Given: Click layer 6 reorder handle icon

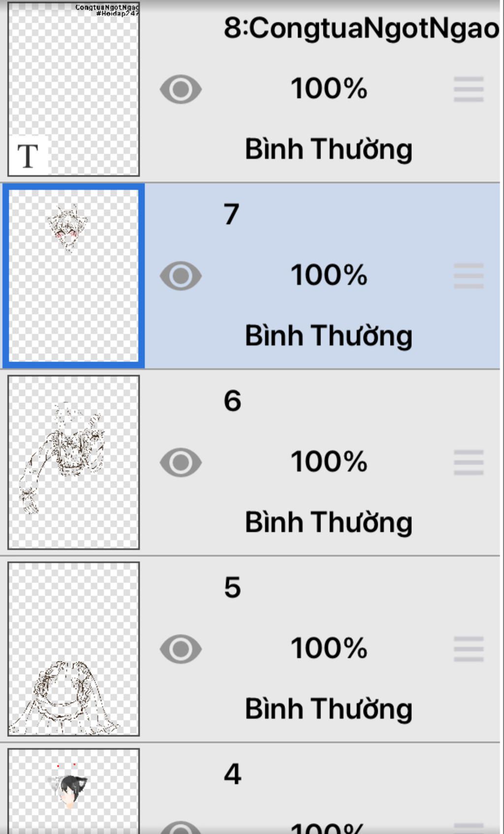Looking at the screenshot, I should (469, 462).
